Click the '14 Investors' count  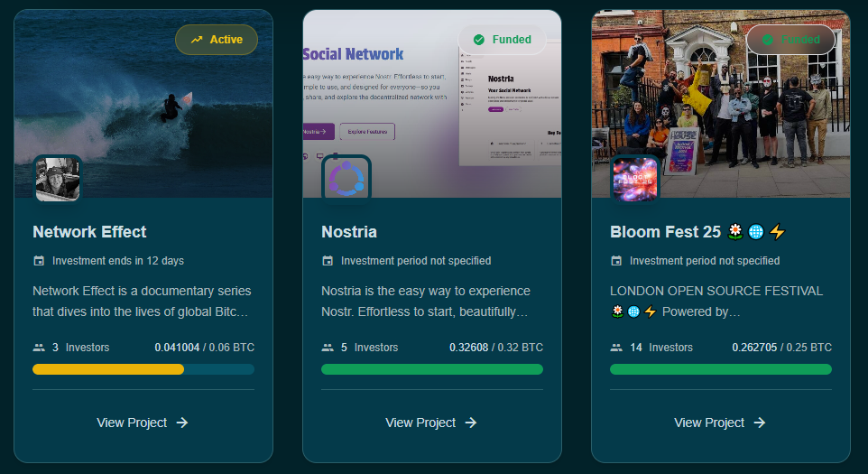point(661,348)
